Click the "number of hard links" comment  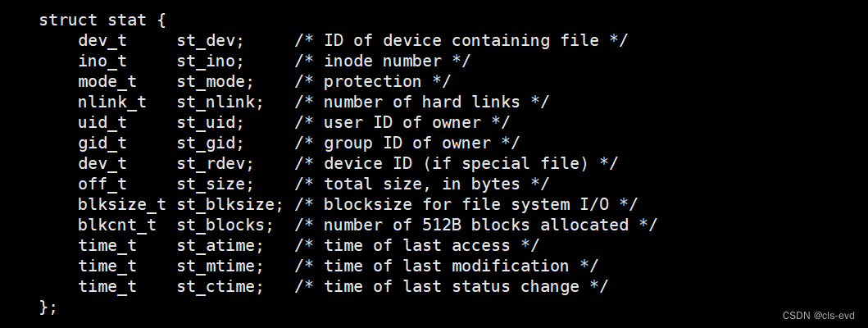coord(420,102)
